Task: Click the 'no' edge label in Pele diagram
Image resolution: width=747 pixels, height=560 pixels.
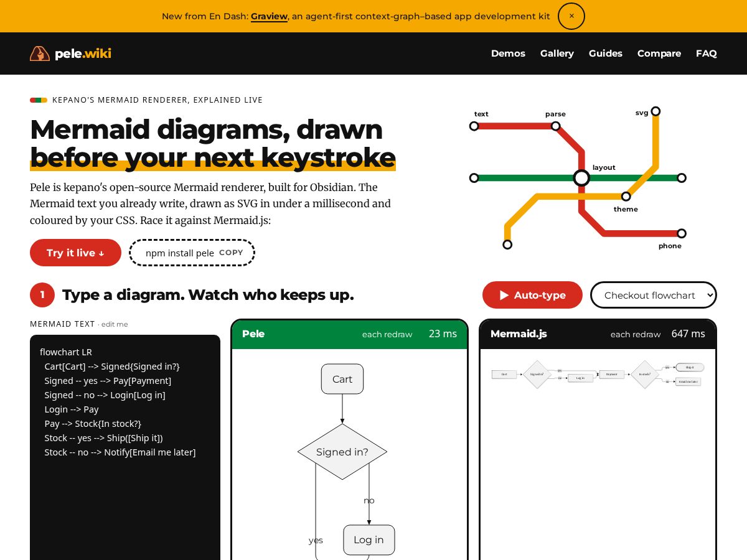Action: pyautogui.click(x=369, y=500)
